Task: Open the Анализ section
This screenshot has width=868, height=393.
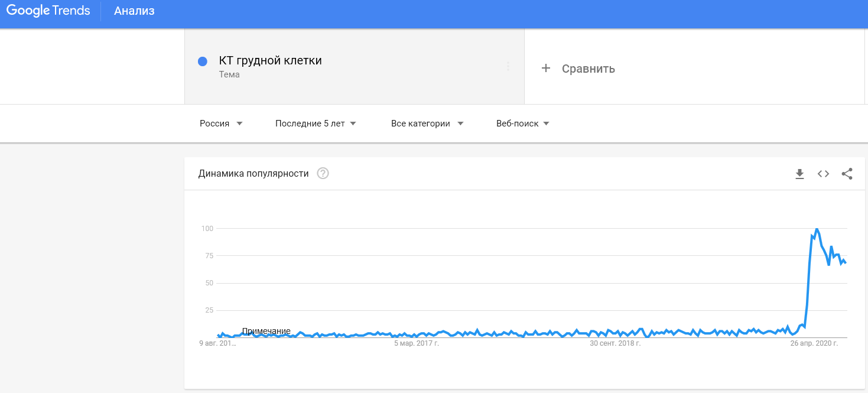Action: 134,11
